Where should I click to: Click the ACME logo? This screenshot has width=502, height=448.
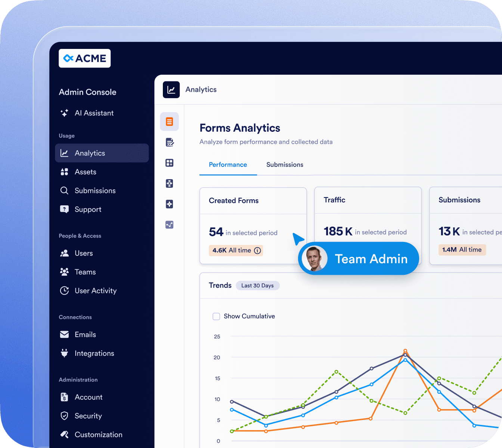pos(85,58)
